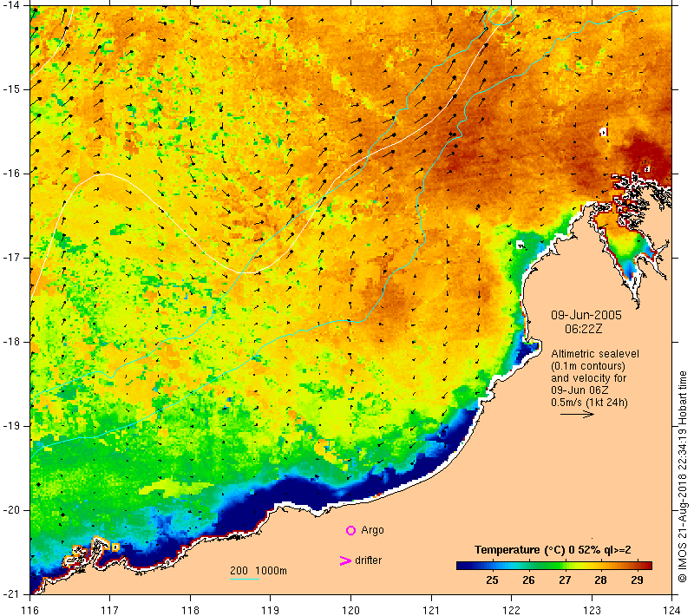694x616 pixels.
Task: Click the 25 color bar tick label
Action: pos(492,580)
